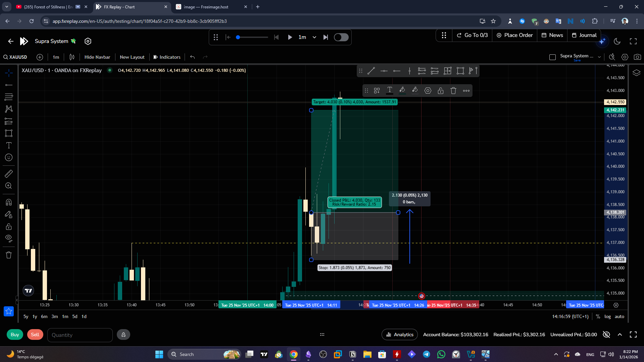The height and width of the screenshot is (362, 644).
Task: Step back one candle in replay
Action: coord(277,37)
